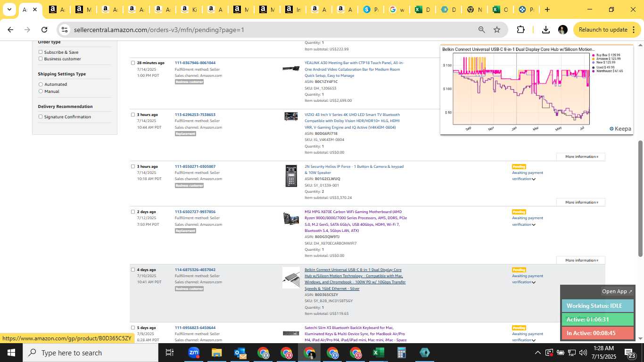Open the Belkin USB-C hub thumbnail

(x=291, y=278)
